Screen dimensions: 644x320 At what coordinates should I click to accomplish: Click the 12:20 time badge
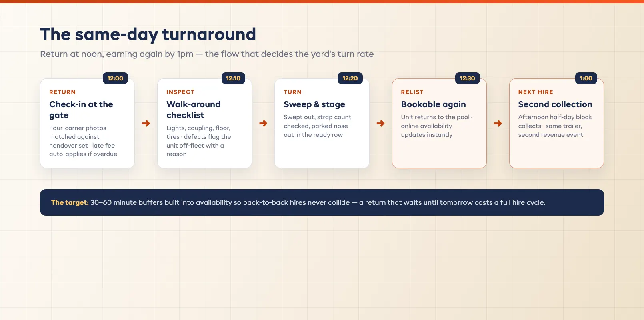[x=350, y=78]
